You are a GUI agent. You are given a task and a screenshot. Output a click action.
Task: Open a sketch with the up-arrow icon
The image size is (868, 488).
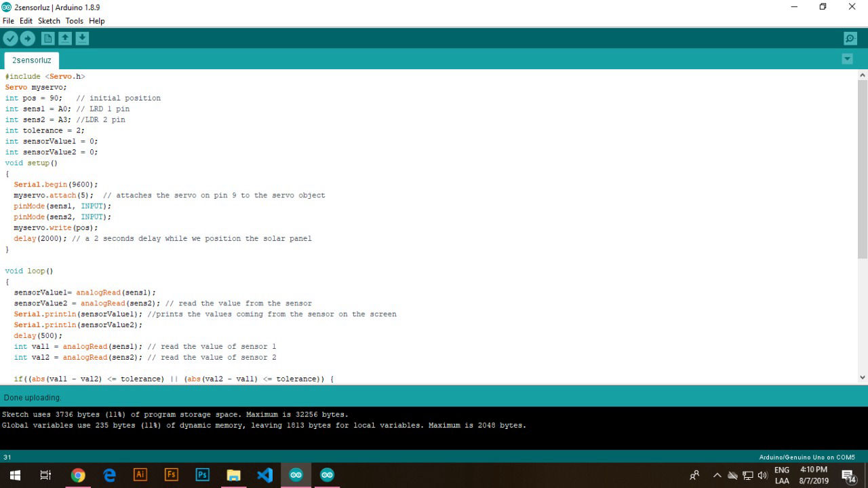coord(65,39)
